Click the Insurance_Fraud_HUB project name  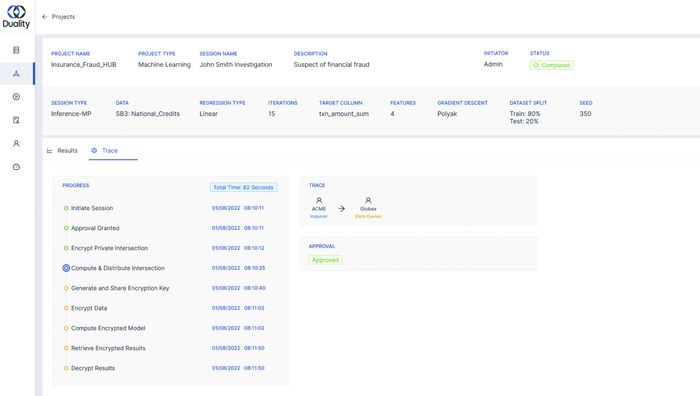pyautogui.click(x=83, y=64)
